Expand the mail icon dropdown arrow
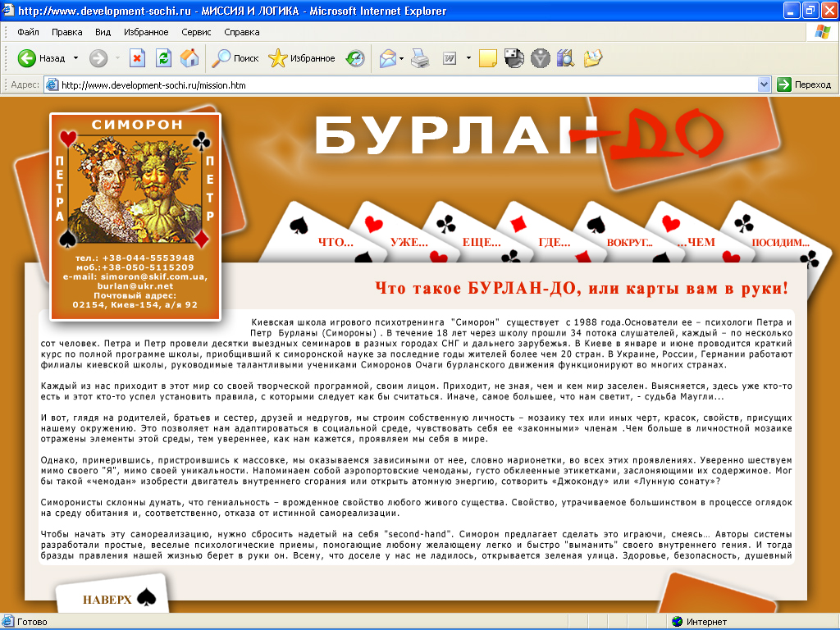The width and height of the screenshot is (840, 630). [401, 58]
